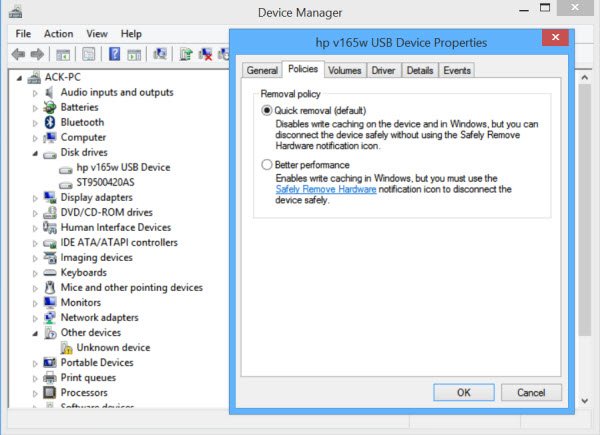Screen dimensions: 600x435
Task: Click the IDE ATA/ATAPI controllers icon
Action: [x=50, y=243]
